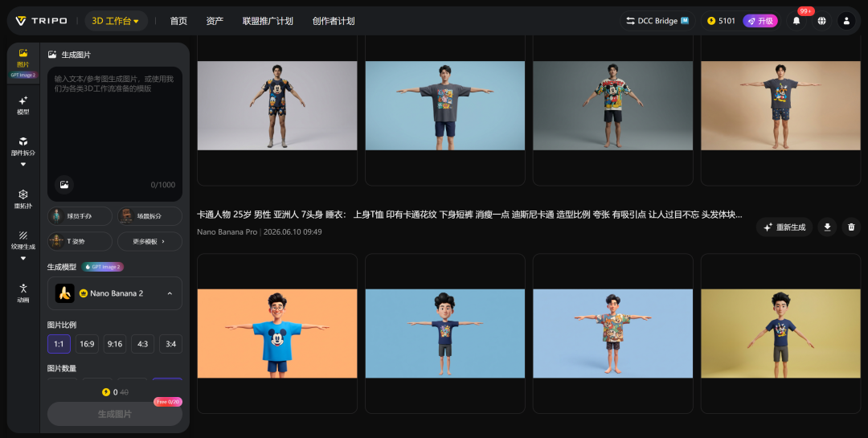Click the DCC Bridge button
Screen dimensions: 868x438
(x=657, y=21)
